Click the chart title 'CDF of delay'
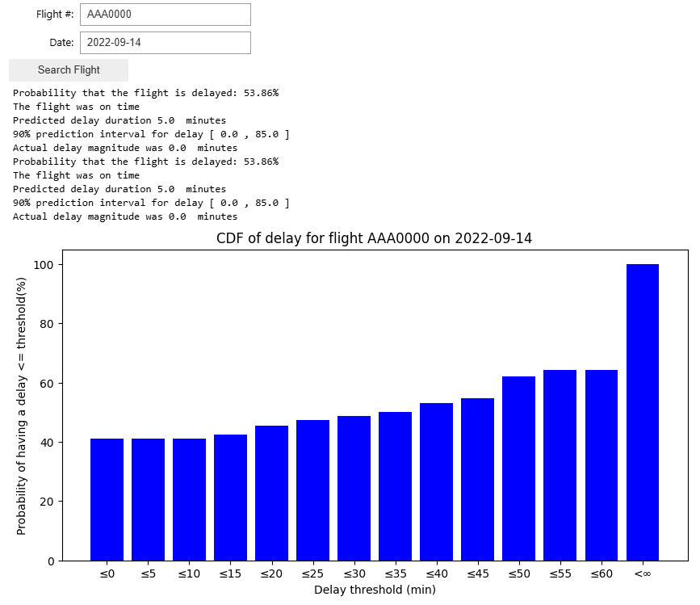 pos(374,238)
